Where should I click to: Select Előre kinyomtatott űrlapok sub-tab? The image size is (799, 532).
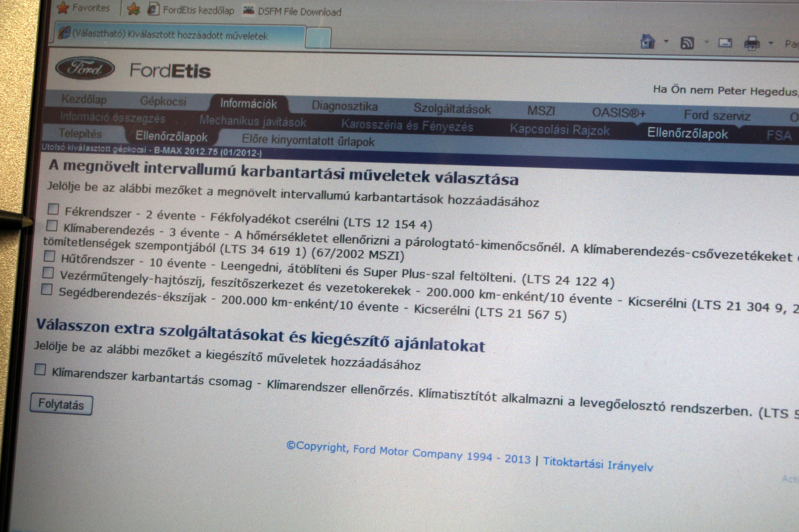[308, 141]
